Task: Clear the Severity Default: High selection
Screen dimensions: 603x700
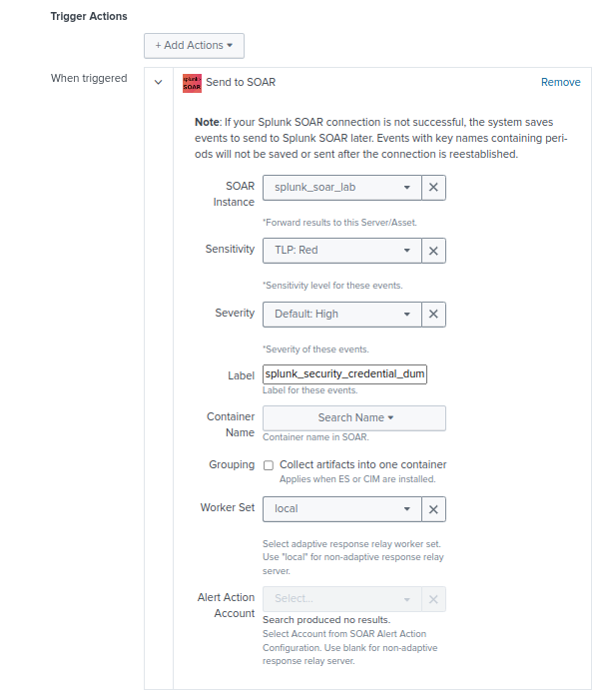Action: coord(433,314)
